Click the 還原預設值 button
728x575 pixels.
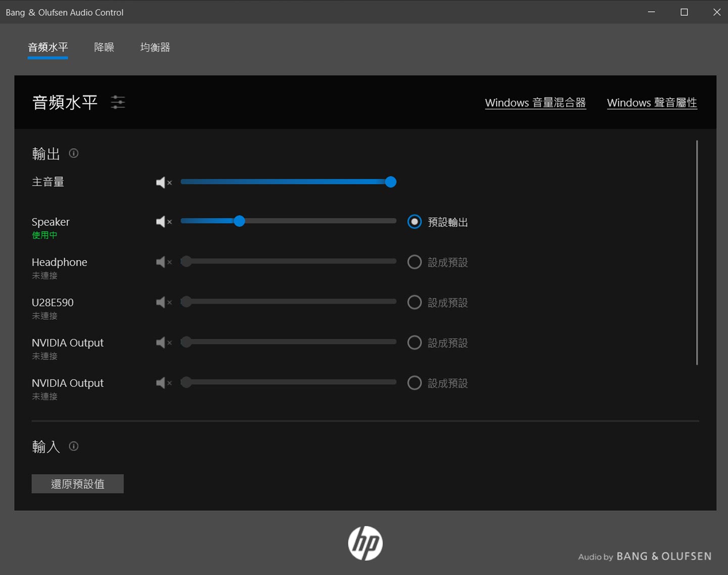tap(77, 483)
